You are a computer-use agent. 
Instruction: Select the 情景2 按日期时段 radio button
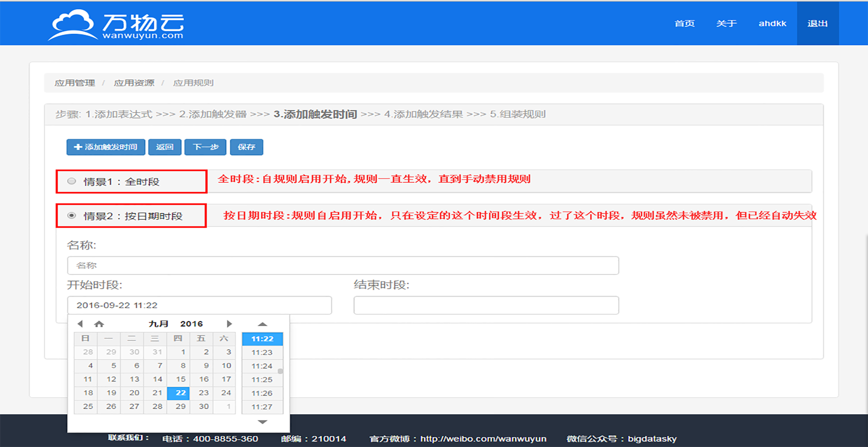point(72,215)
